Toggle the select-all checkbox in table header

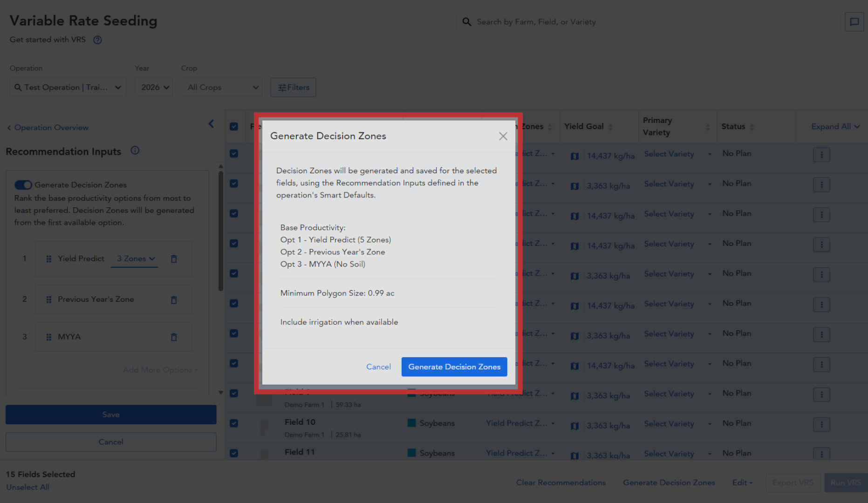(x=234, y=127)
